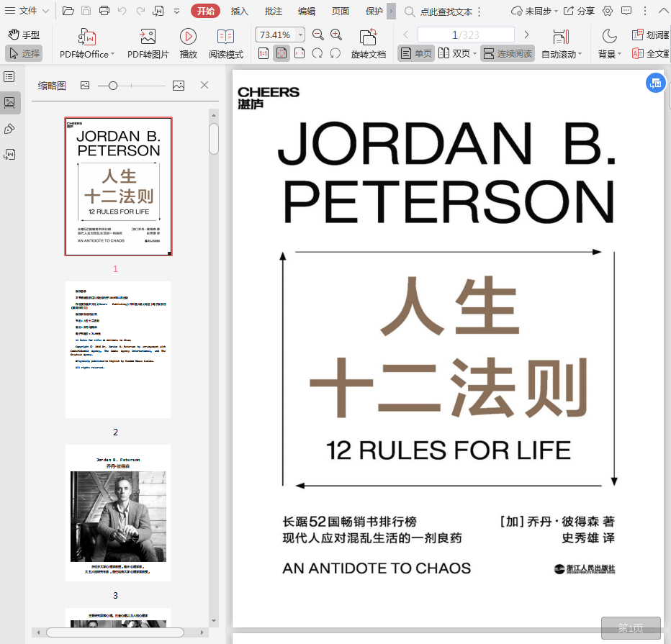The width and height of the screenshot is (671, 644).
Task: Click the rotate clockwise icon
Action: pyautogui.click(x=318, y=53)
